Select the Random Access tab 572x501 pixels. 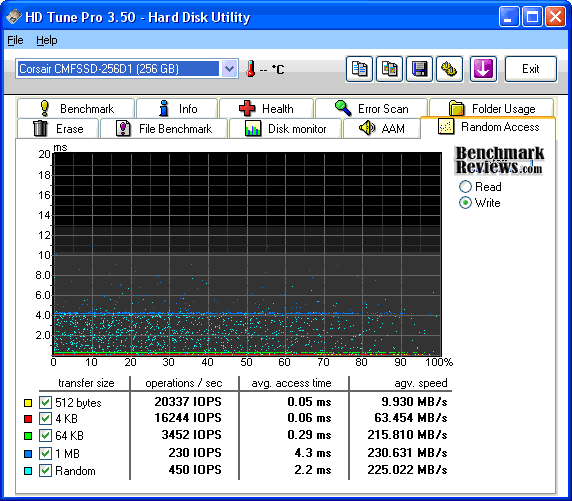(488, 127)
